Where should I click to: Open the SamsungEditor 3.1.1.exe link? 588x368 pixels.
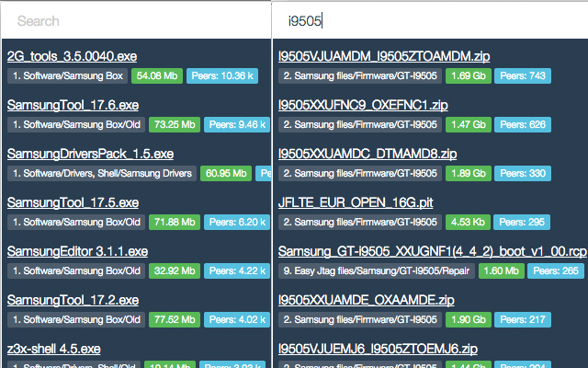point(77,251)
